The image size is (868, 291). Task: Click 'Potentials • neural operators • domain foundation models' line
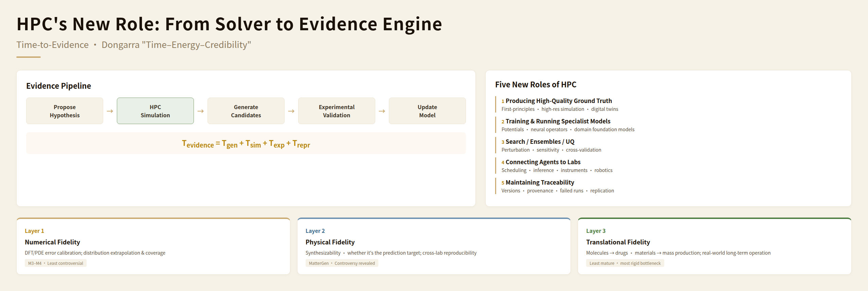coord(568,130)
